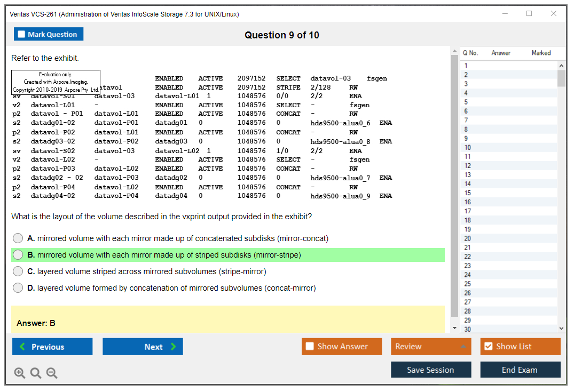Click the reset zoom magnifier icon
Screen dimensions: 574x392
(36, 373)
